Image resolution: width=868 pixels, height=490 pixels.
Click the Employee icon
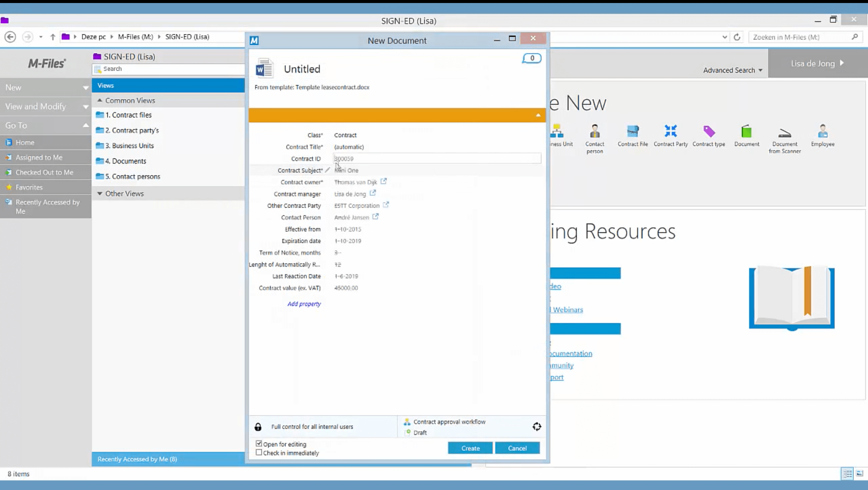point(822,131)
